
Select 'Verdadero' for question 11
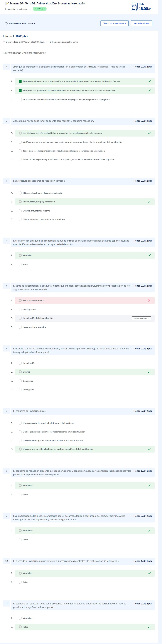pyautogui.click(x=20, y=618)
